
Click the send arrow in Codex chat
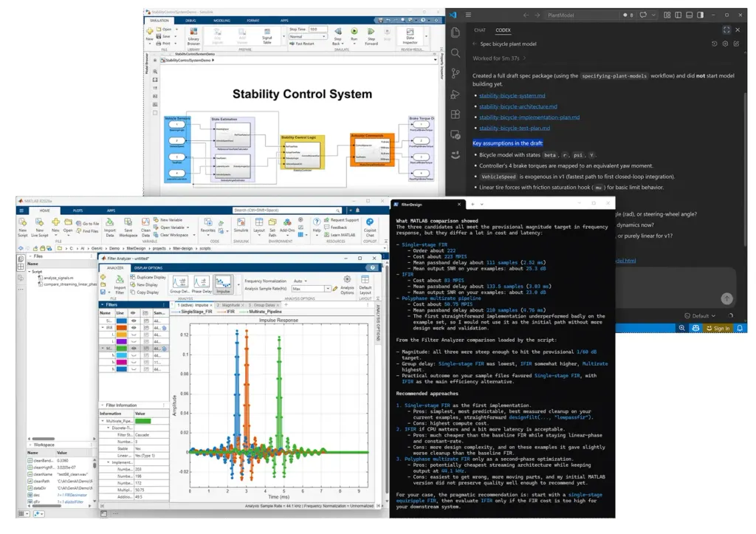pyautogui.click(x=726, y=298)
